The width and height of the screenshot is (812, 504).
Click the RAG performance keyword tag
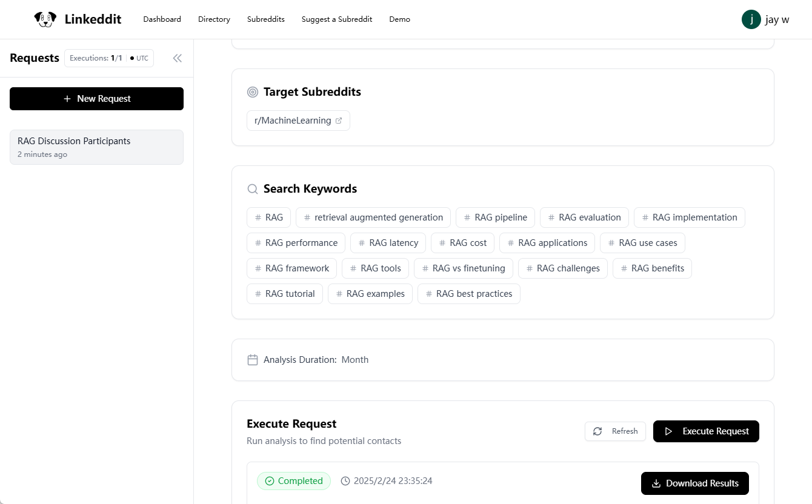pyautogui.click(x=296, y=243)
